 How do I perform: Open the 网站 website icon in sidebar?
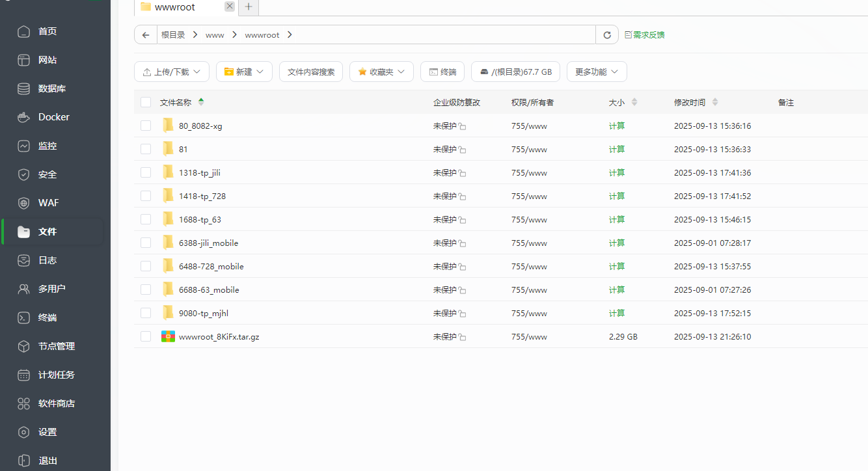pos(24,60)
